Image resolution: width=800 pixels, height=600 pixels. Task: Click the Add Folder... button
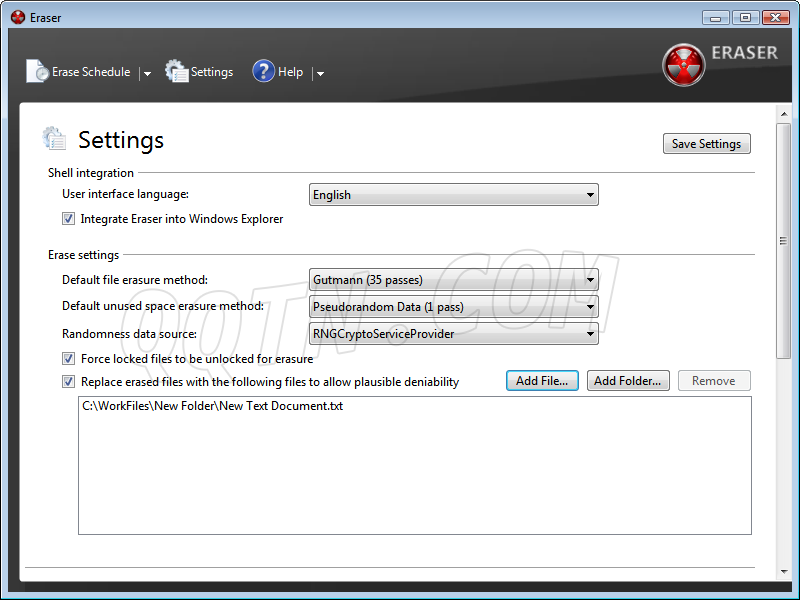[627, 381]
